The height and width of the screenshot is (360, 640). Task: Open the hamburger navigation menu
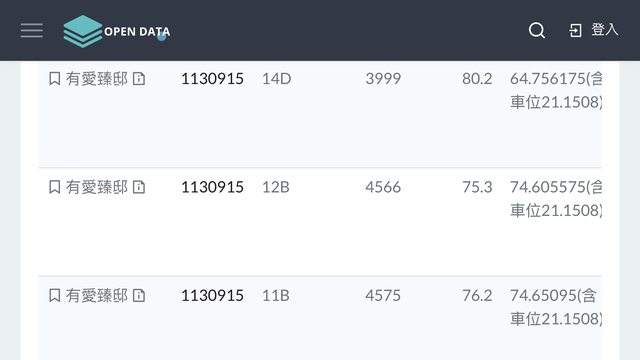click(x=32, y=31)
